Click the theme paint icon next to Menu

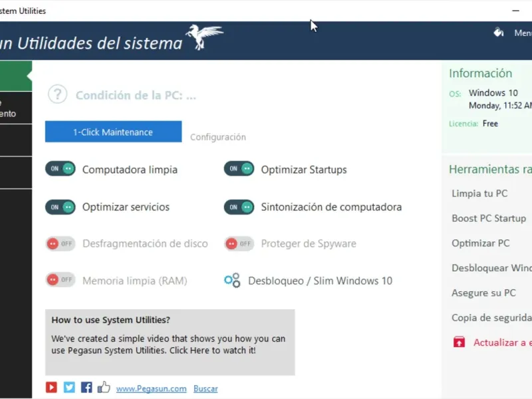pyautogui.click(x=499, y=32)
